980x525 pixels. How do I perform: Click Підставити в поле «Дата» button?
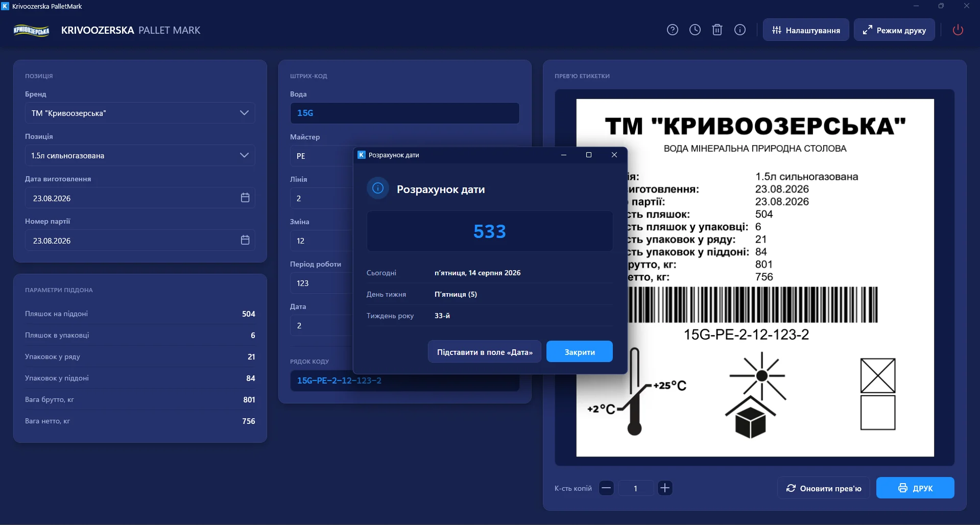(x=485, y=351)
